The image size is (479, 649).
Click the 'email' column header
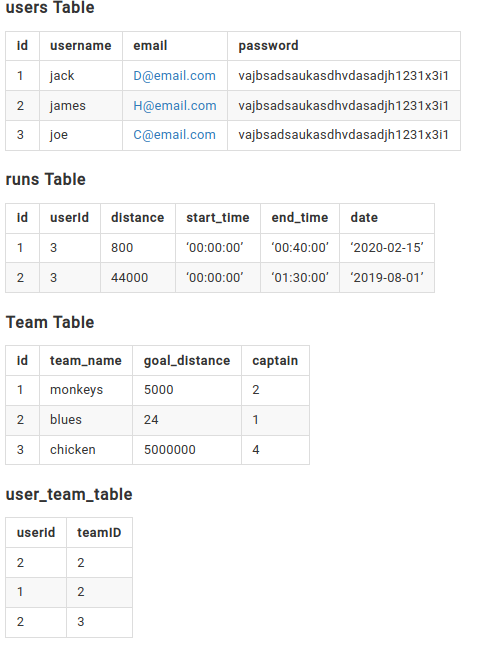[x=175, y=46]
